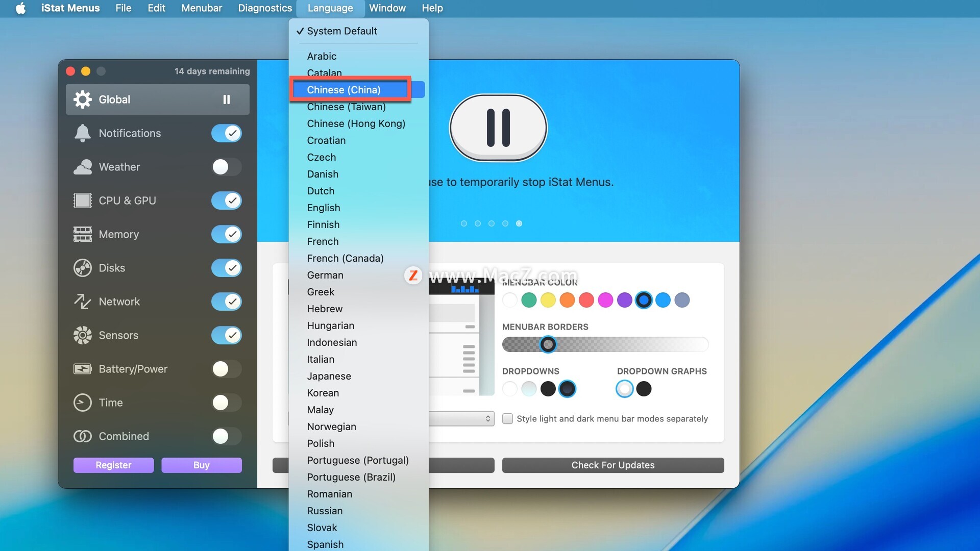980x551 pixels.
Task: Open the Window menu
Action: coord(387,8)
